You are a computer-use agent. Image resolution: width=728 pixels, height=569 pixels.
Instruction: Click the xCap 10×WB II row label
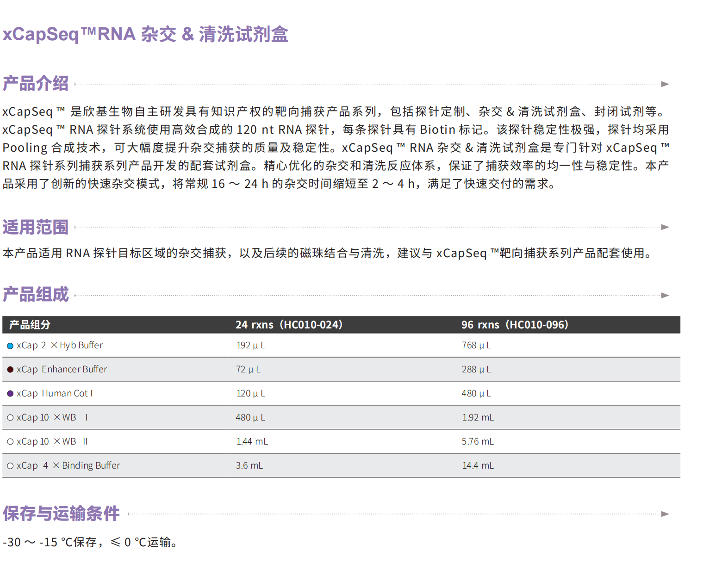point(52,442)
